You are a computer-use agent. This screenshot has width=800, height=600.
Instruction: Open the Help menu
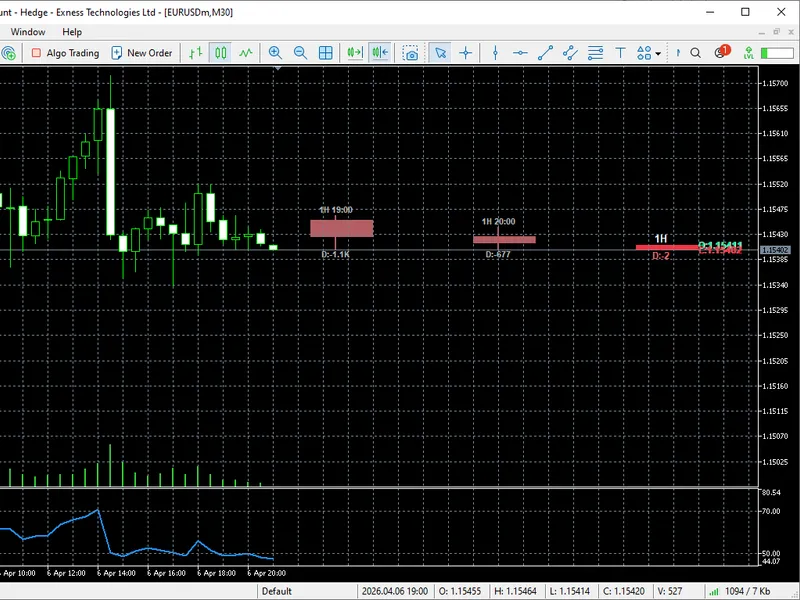[x=72, y=32]
